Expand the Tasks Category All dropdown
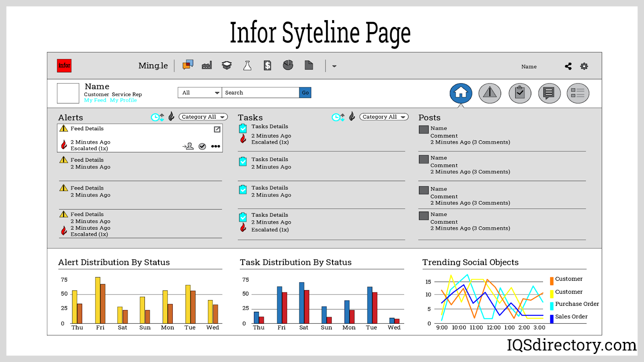 click(384, 117)
